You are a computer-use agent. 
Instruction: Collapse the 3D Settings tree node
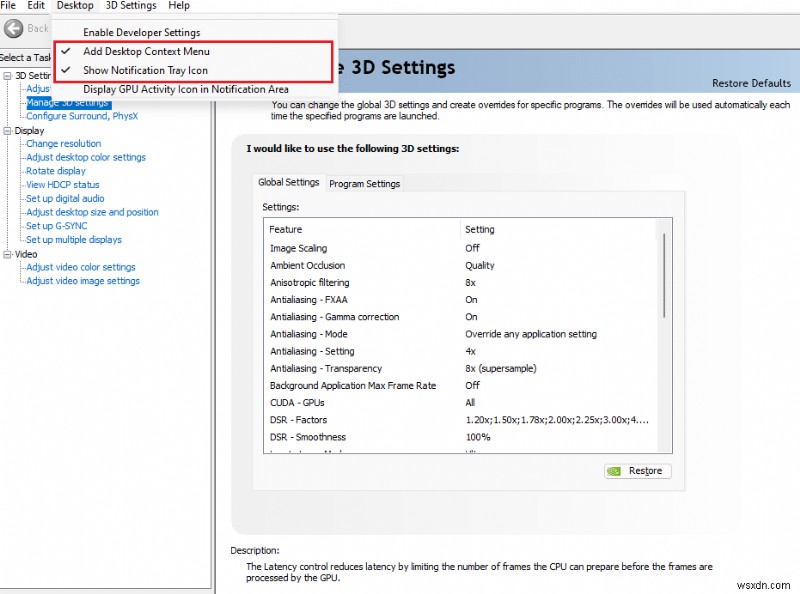click(x=7, y=76)
